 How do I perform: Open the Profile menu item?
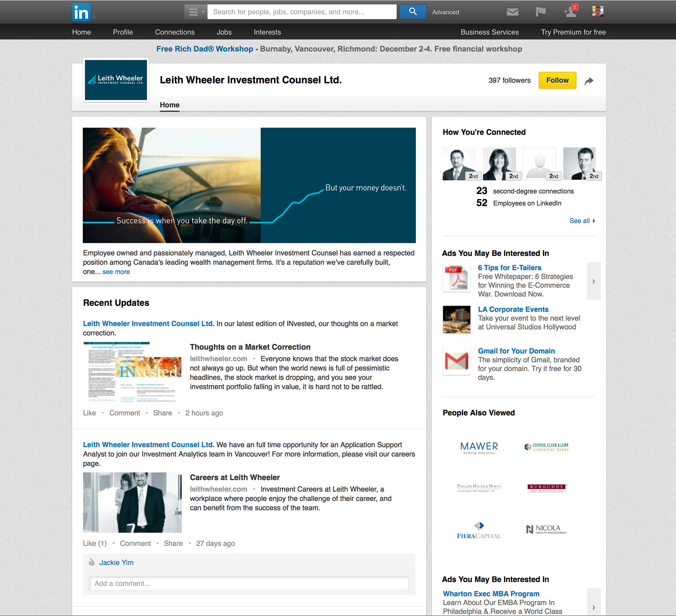[123, 32]
